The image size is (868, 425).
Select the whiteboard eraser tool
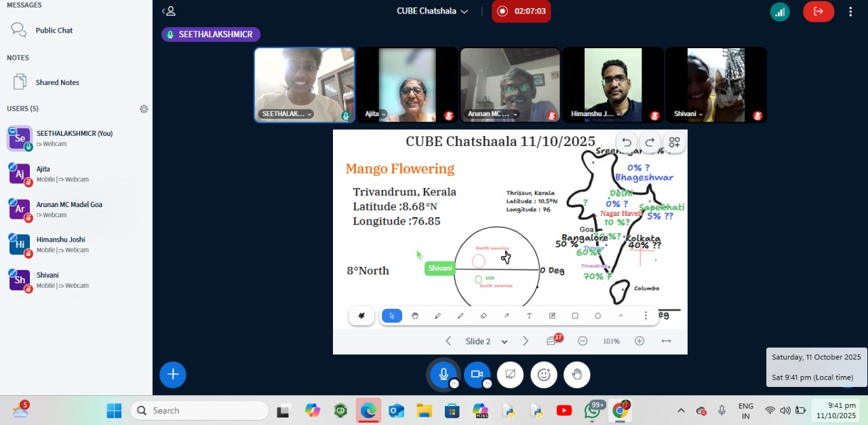point(484,316)
